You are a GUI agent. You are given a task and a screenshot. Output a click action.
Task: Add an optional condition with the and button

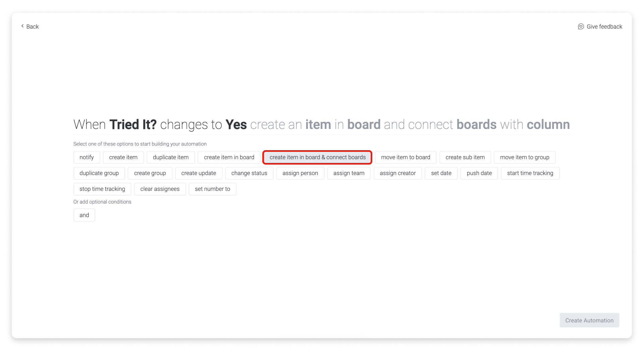[x=84, y=215]
